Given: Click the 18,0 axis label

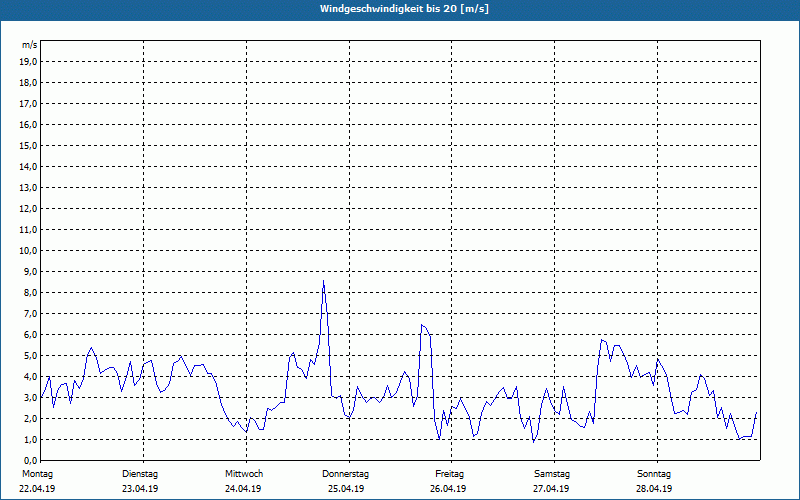Looking at the screenshot, I should (x=29, y=83).
